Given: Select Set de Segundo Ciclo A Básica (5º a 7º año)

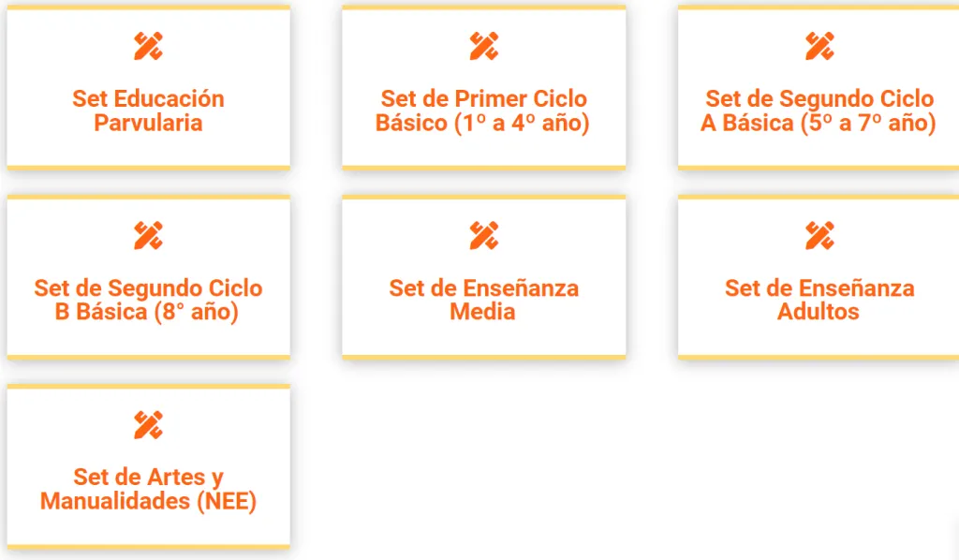Looking at the screenshot, I should click(819, 110).
